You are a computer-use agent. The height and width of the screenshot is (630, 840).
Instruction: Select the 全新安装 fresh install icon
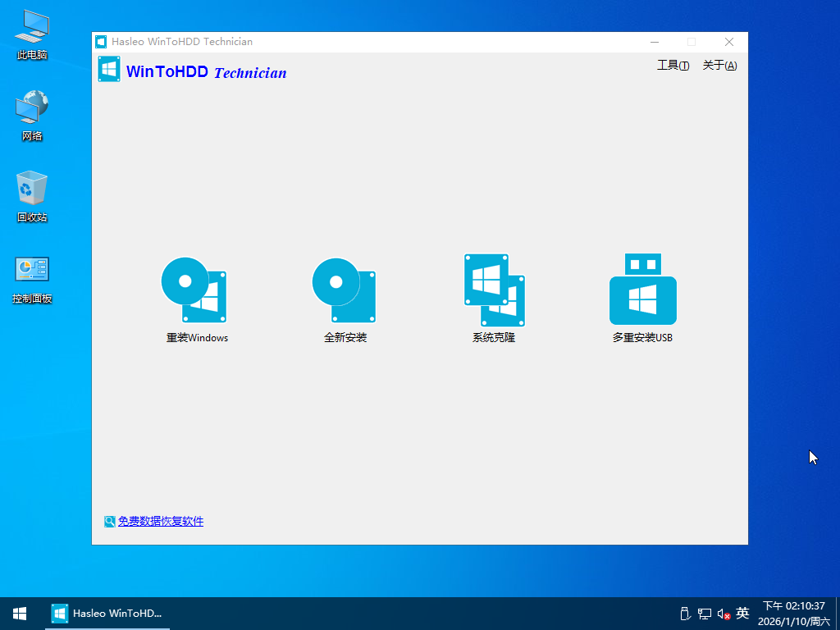point(345,290)
